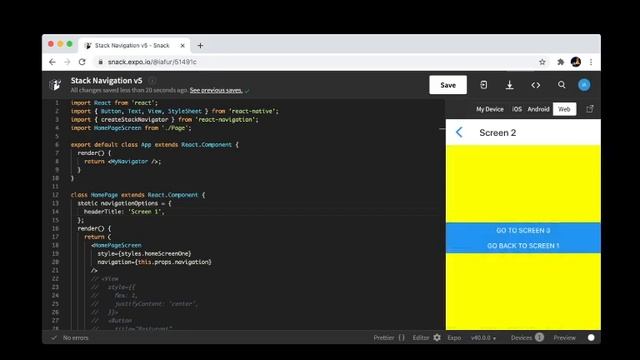Select the Android preview tab
This screenshot has height=360, width=640.
(538, 109)
